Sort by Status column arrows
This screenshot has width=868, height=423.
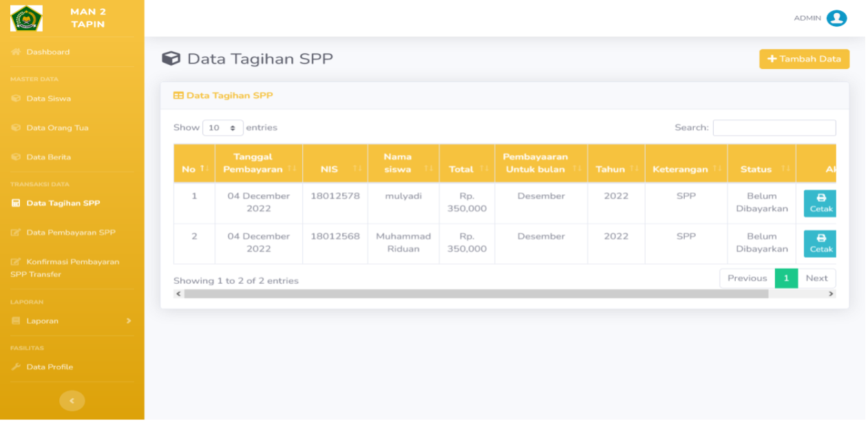(x=785, y=169)
